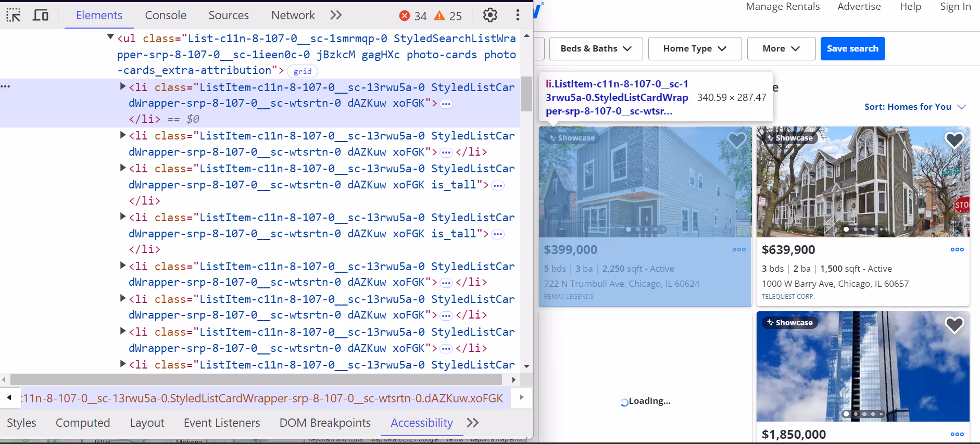Save the 1000 W Barry Ave home
The width and height of the screenshot is (980, 444).
[954, 140]
